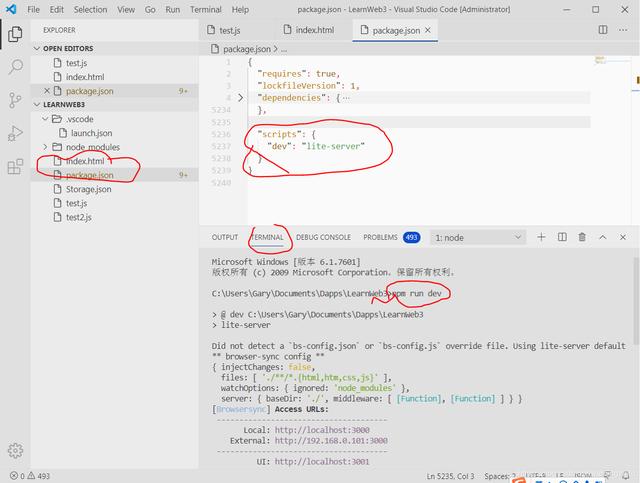Image resolution: width=640 pixels, height=483 pixels.
Task: Create a new terminal with plus icon
Action: coord(541,237)
